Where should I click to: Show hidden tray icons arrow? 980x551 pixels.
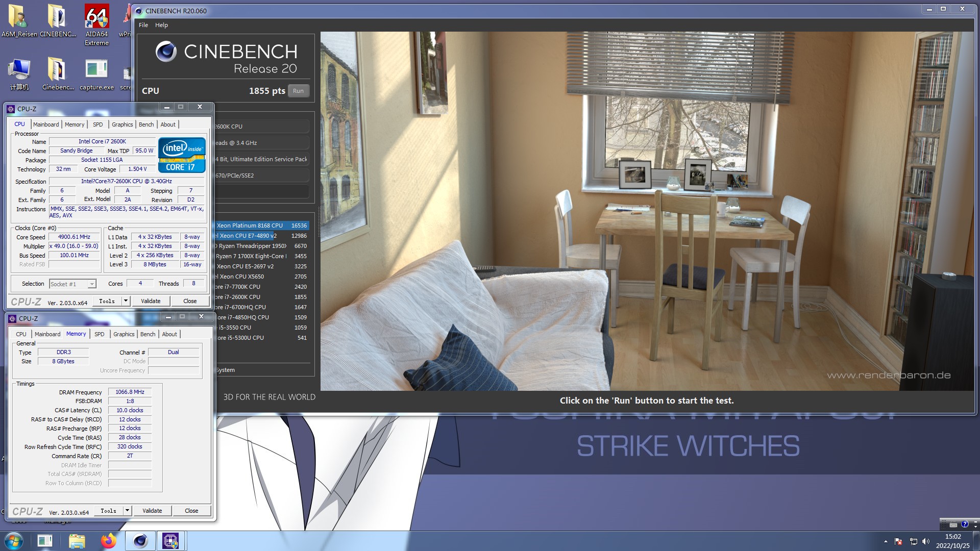pos(886,541)
